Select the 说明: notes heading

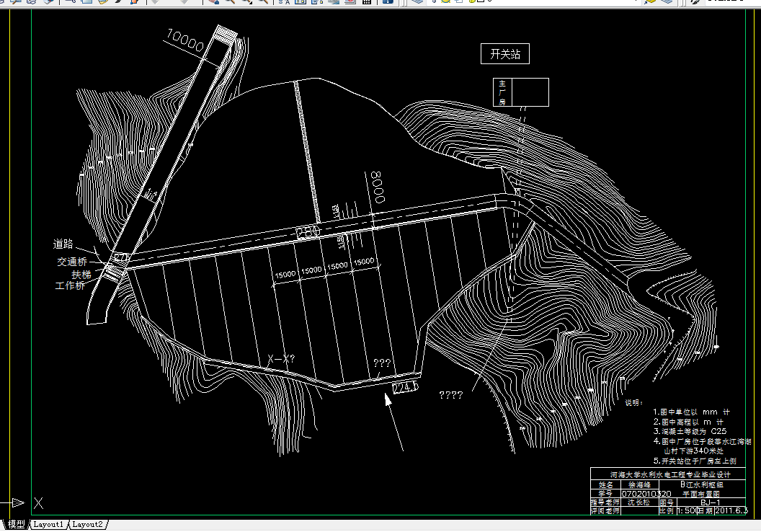point(633,403)
